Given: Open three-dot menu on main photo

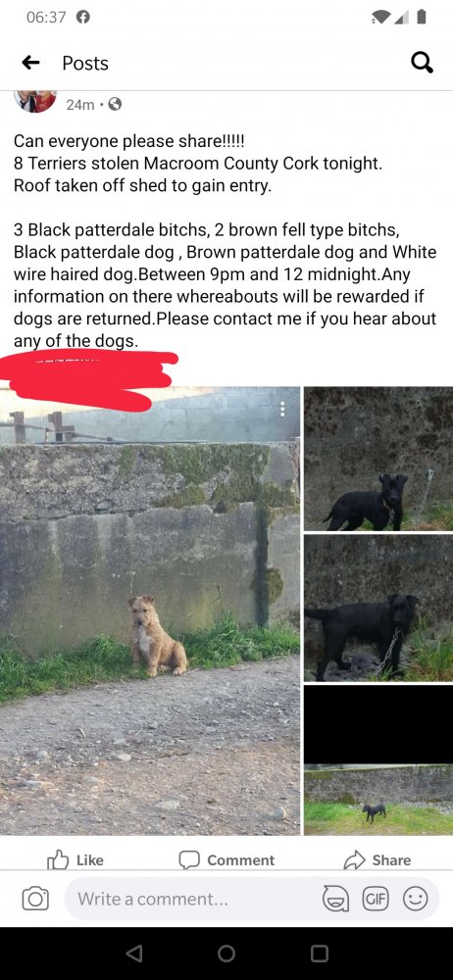Looking at the screenshot, I should (x=282, y=410).
